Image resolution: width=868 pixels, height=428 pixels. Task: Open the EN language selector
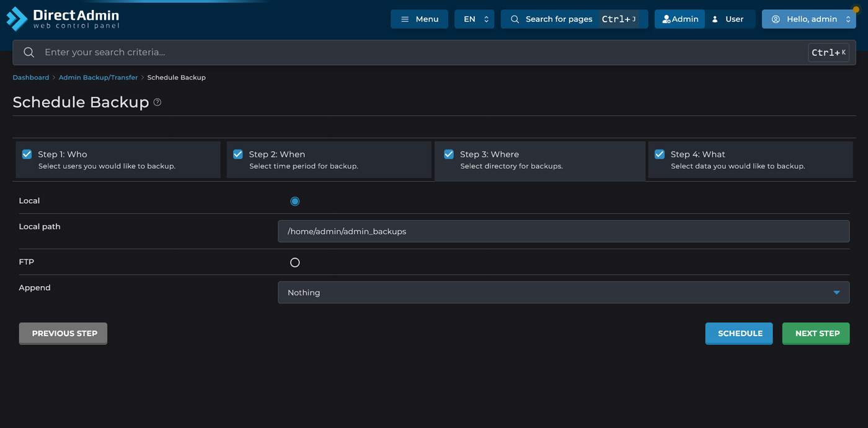pos(474,19)
